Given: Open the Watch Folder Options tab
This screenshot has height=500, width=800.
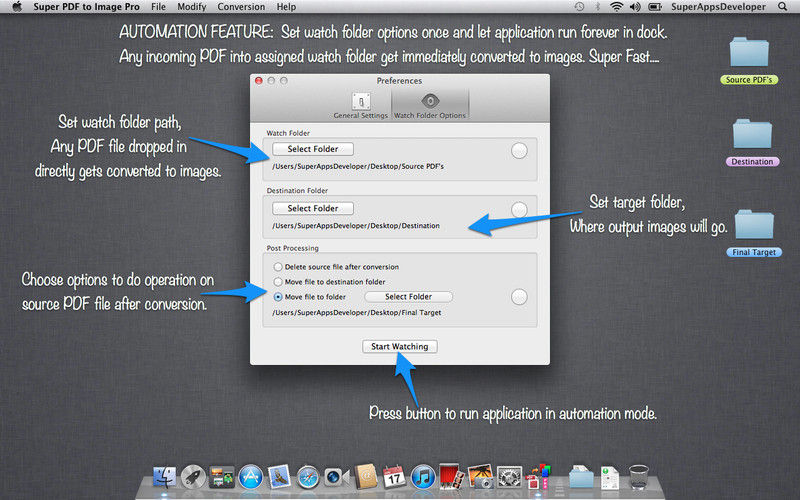Looking at the screenshot, I should point(429,105).
